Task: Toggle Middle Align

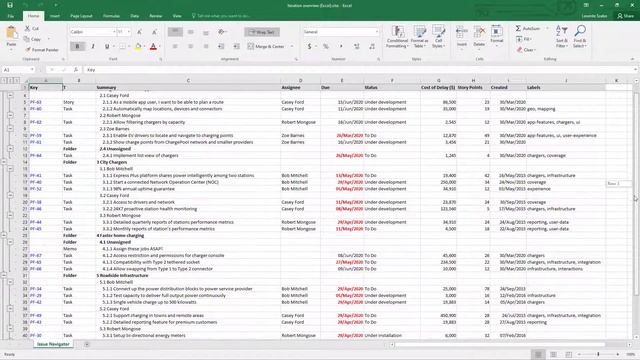Action: click(x=190, y=32)
